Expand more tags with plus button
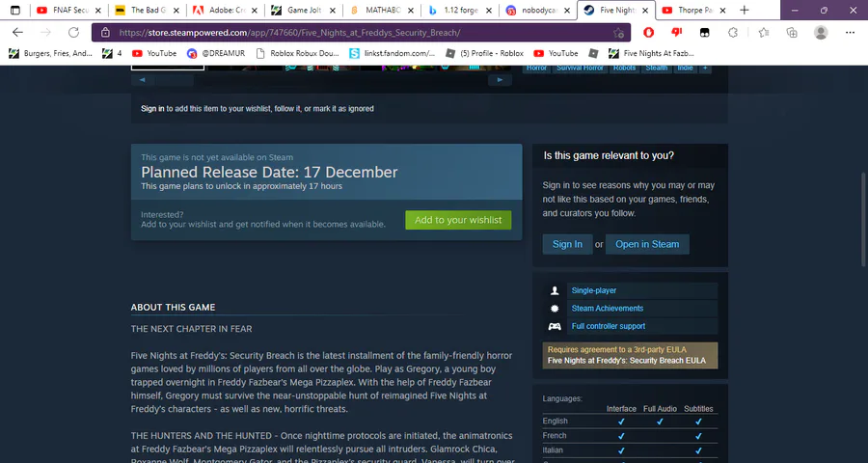This screenshot has height=463, width=868. [705, 68]
